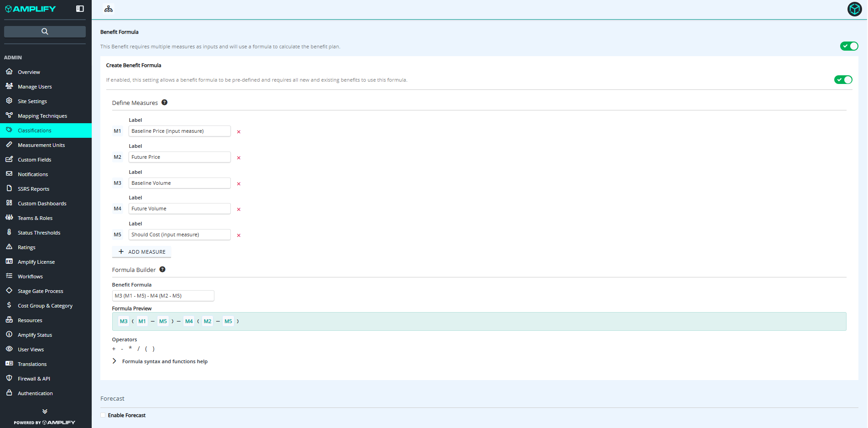This screenshot has width=868, height=428.
Task: Click the Amplify logo in sidebar header
Action: tap(30, 9)
